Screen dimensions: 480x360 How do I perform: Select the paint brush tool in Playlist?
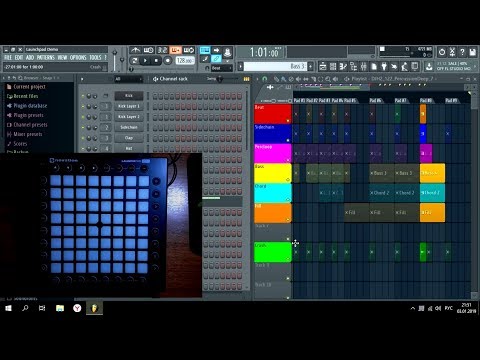(x=283, y=79)
